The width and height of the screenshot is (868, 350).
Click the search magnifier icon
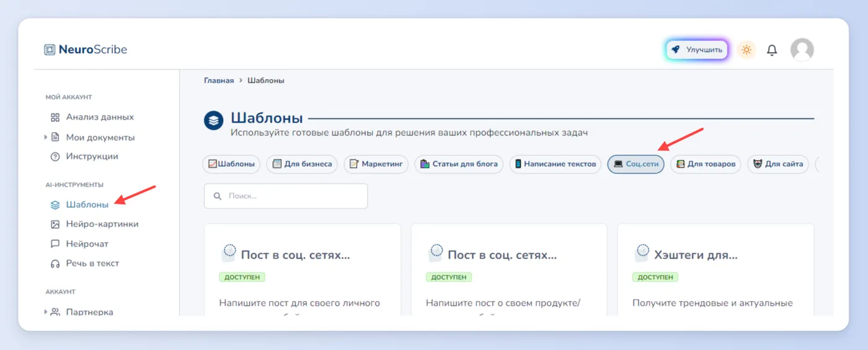coord(218,196)
